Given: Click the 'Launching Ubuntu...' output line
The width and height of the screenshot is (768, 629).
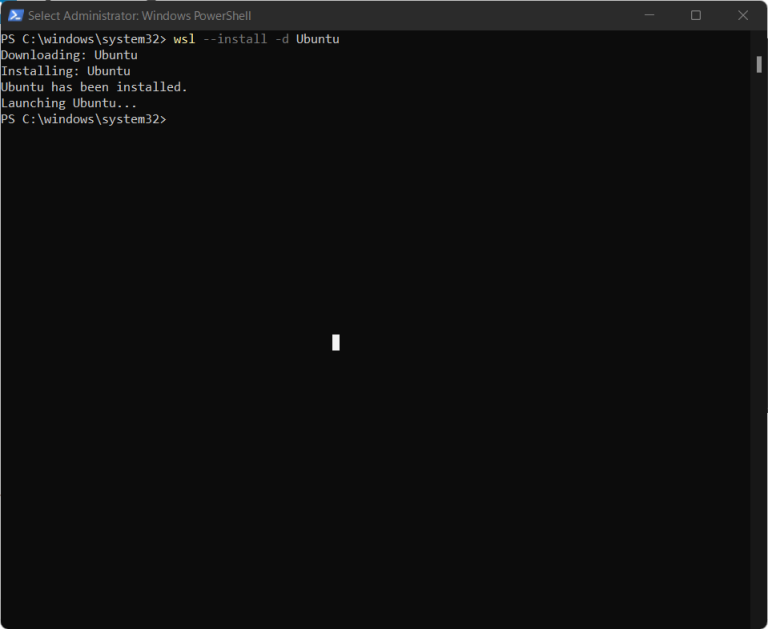Looking at the screenshot, I should click(x=69, y=103).
